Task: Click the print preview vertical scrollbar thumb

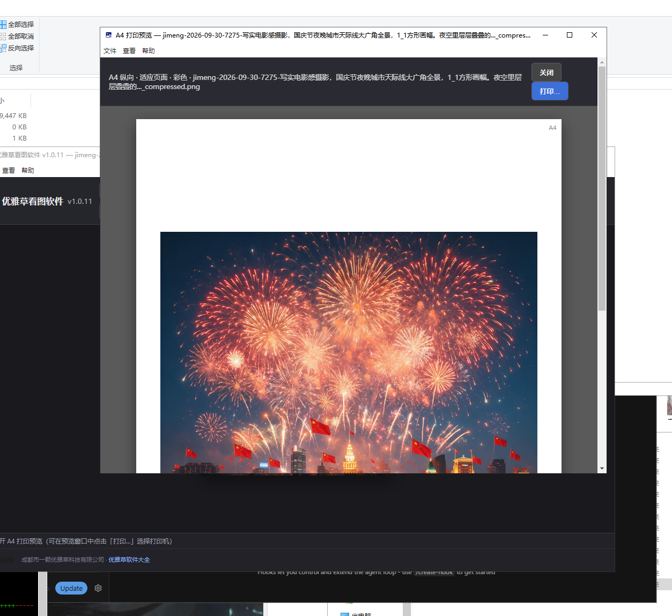Action: (x=602, y=188)
